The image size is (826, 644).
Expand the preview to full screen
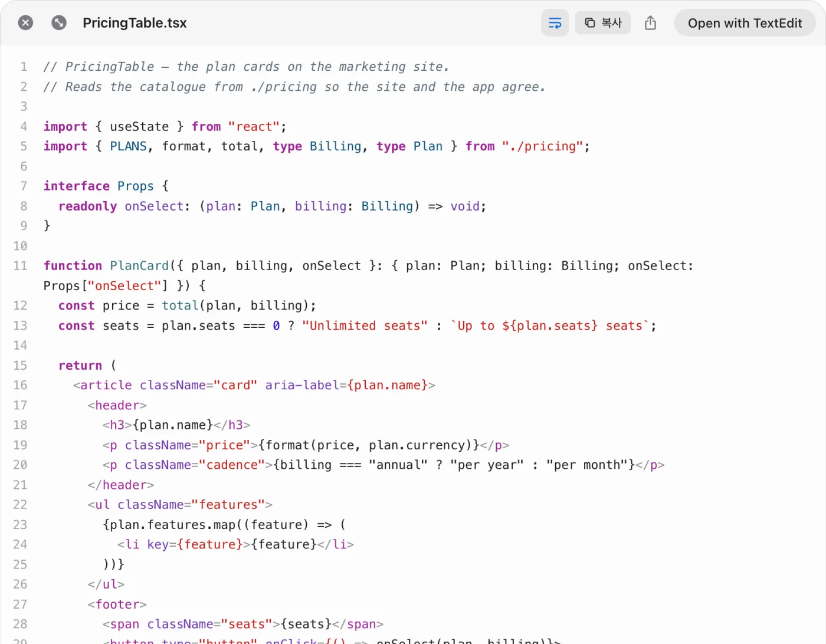point(59,23)
